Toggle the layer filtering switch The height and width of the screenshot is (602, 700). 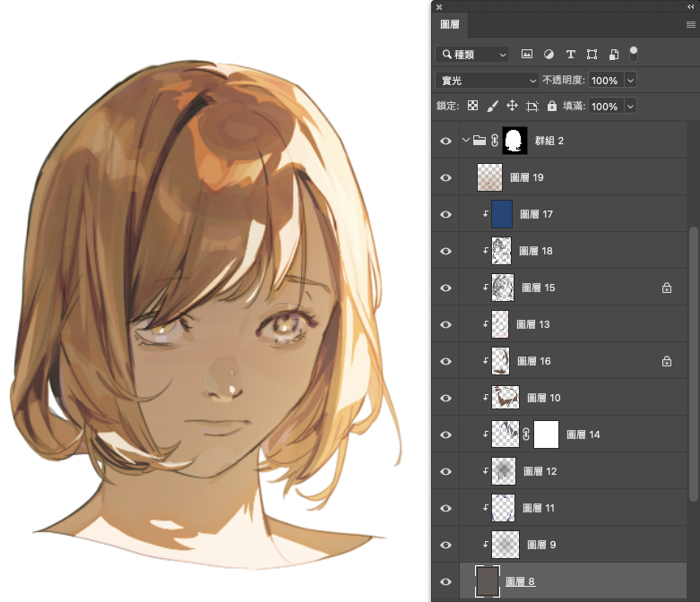[633, 54]
